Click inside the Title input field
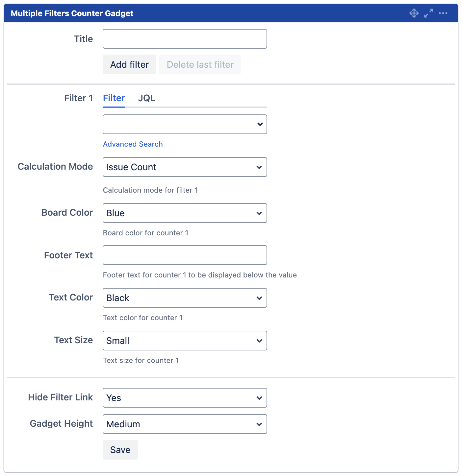The width and height of the screenshot is (462, 476). coord(185,38)
